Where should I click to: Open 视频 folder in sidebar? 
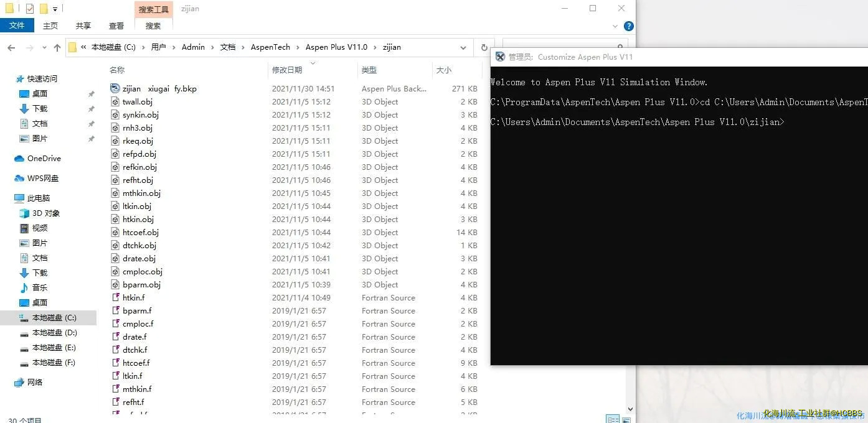point(40,228)
